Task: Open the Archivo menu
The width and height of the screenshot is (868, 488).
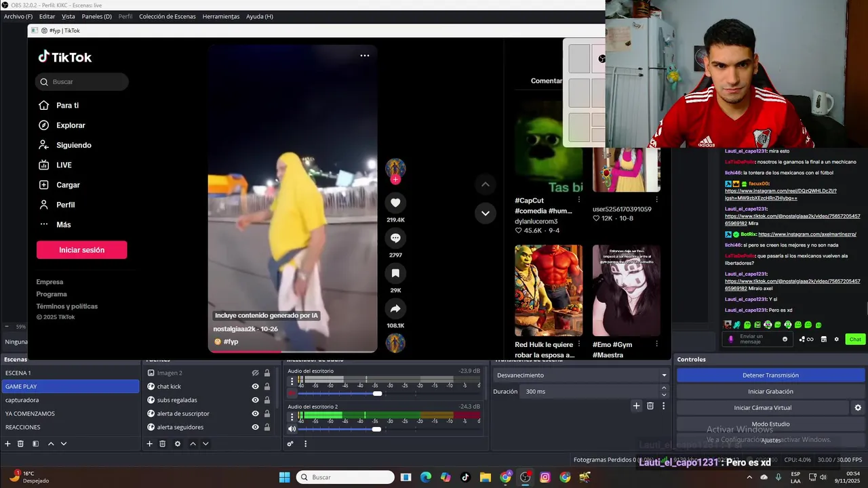Action: click(x=18, y=16)
